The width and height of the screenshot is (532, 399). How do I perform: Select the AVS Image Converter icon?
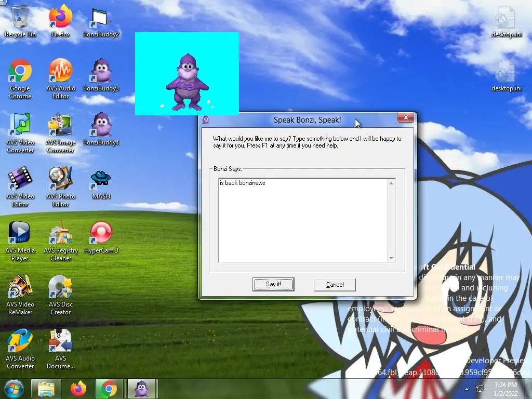61,132
